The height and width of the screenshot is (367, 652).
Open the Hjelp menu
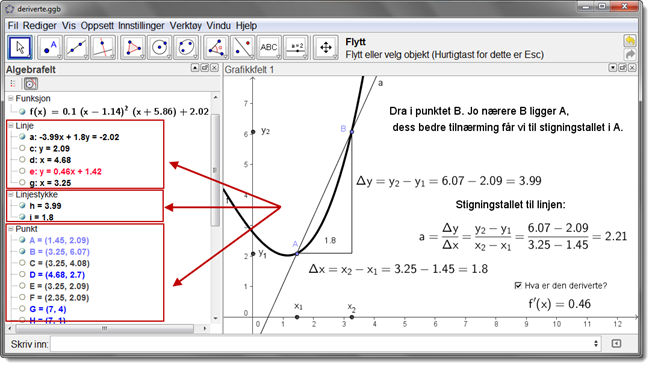246,26
